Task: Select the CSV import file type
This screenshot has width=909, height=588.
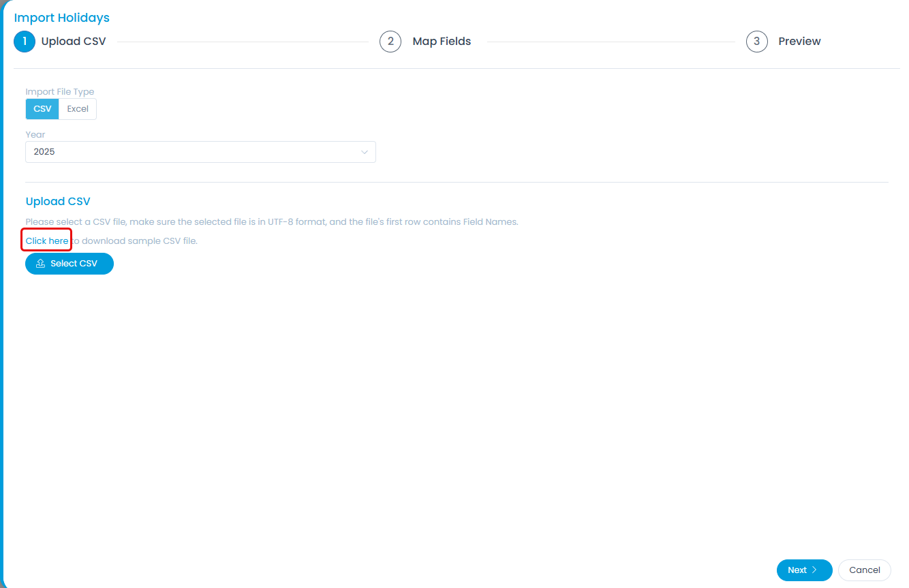Action: [42, 108]
